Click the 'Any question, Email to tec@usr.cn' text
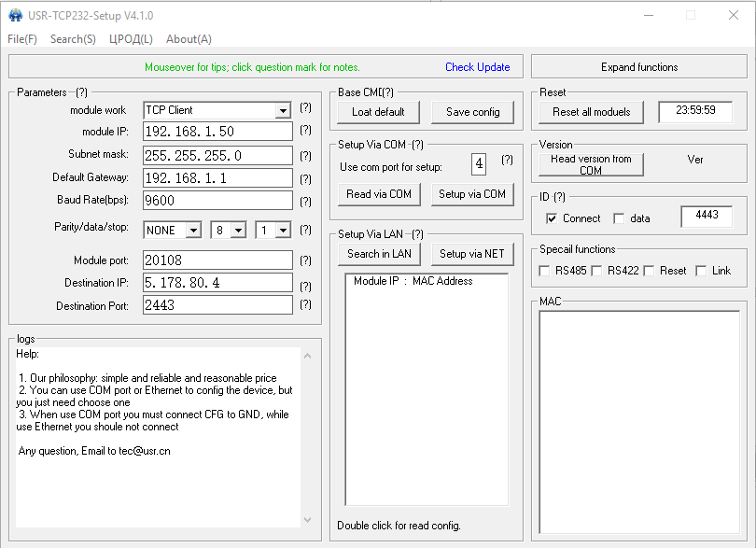 point(94,451)
